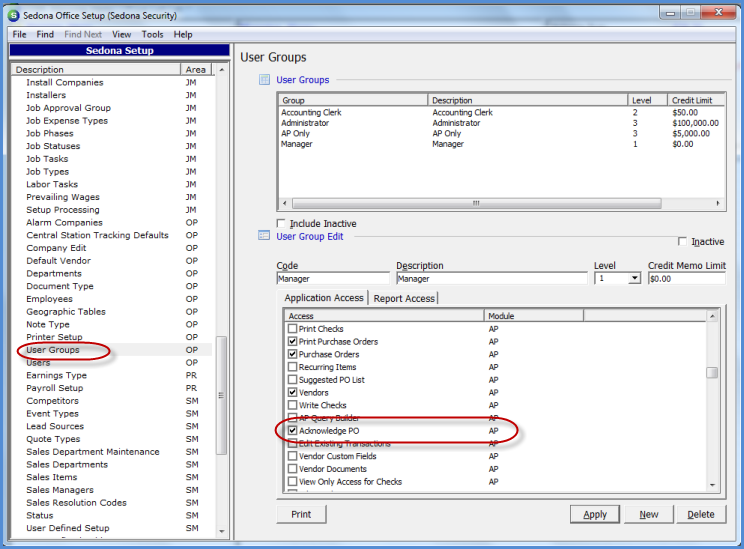This screenshot has width=744, height=549.
Task: Uncheck Acknowledge PO access
Action: pyautogui.click(x=293, y=430)
